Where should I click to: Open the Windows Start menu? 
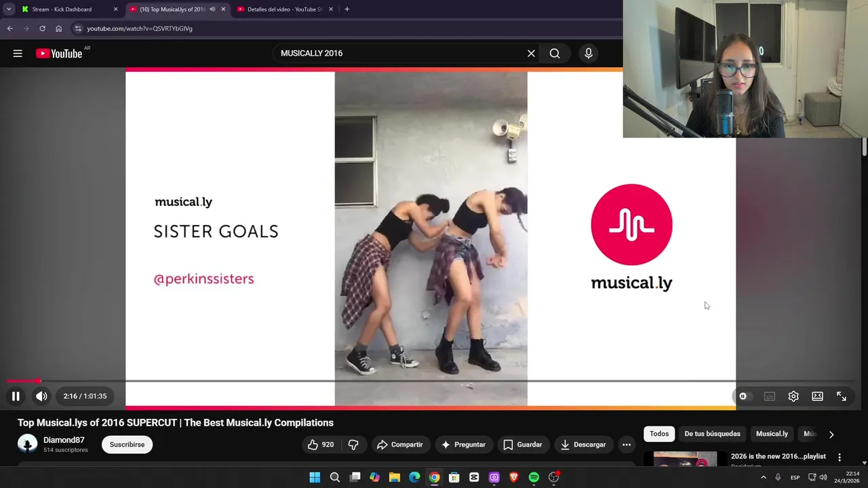click(x=315, y=477)
